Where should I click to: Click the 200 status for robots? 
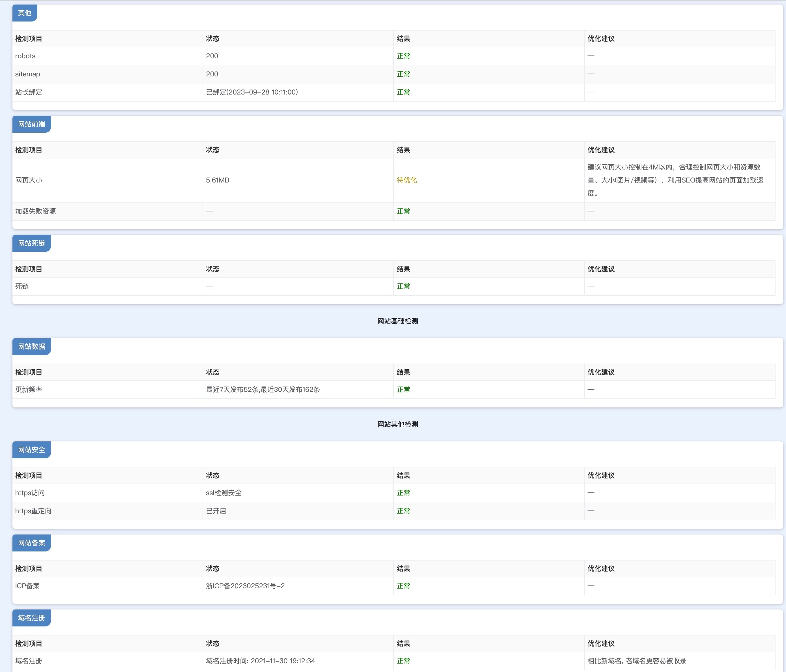212,56
